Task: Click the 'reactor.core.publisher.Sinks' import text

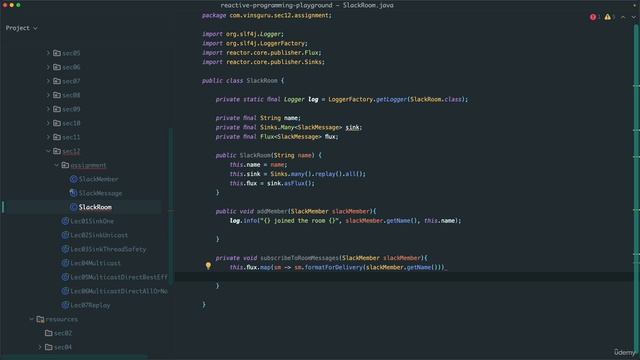Action: coord(274,62)
